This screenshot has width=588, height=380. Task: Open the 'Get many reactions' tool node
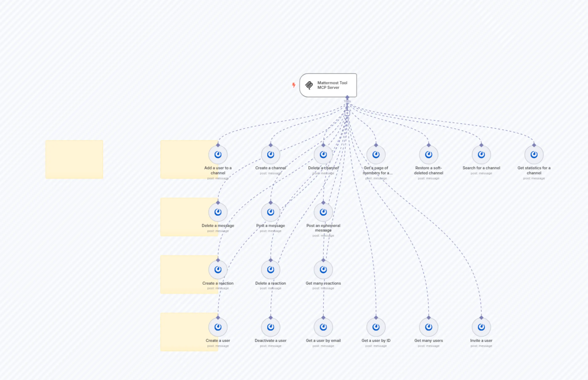point(323,269)
